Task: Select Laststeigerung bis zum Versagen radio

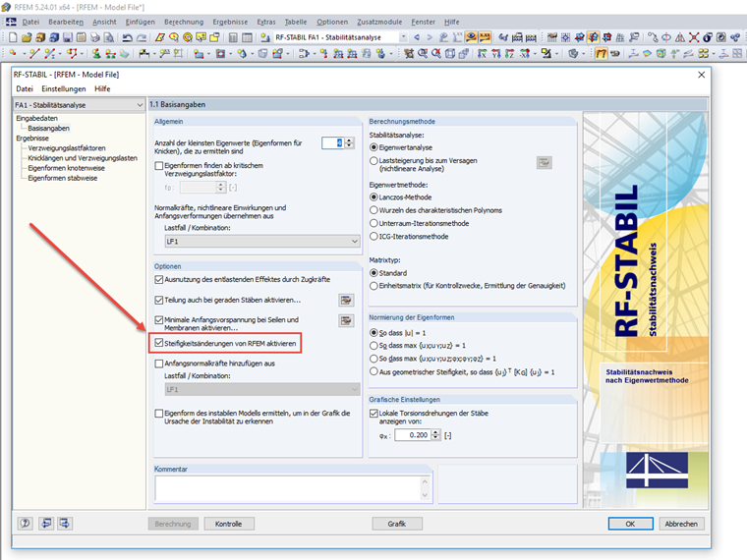Action: 373,161
